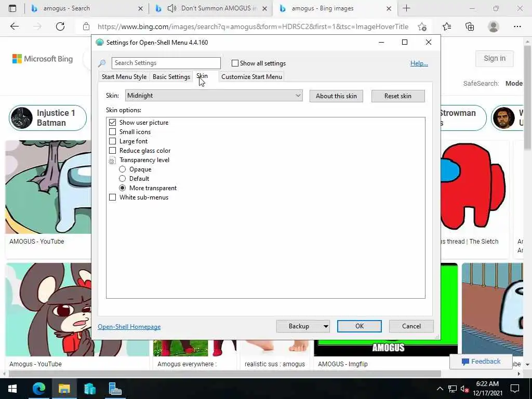Enable Large font option
The image size is (532, 399).
click(x=112, y=141)
